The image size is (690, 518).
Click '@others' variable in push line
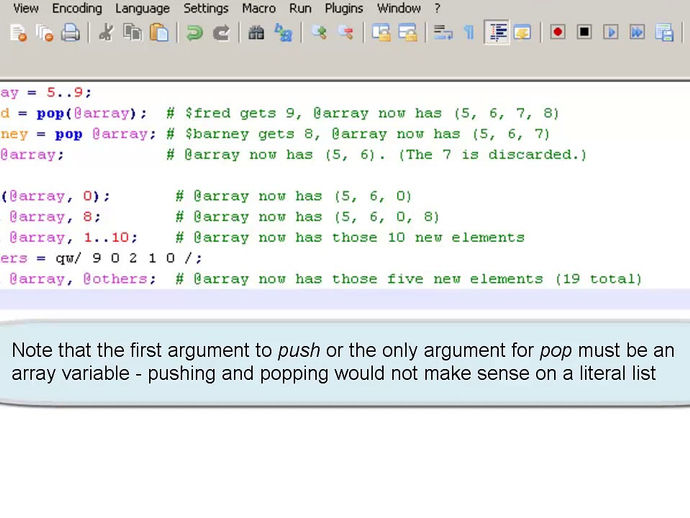[115, 279]
